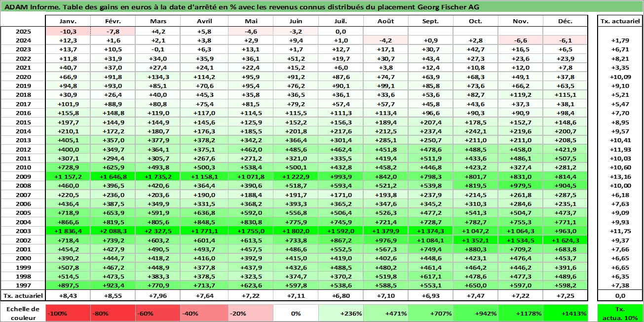Click the +1 534,5 cell in 2002
Screen dimensions: 644x322
[520, 240]
